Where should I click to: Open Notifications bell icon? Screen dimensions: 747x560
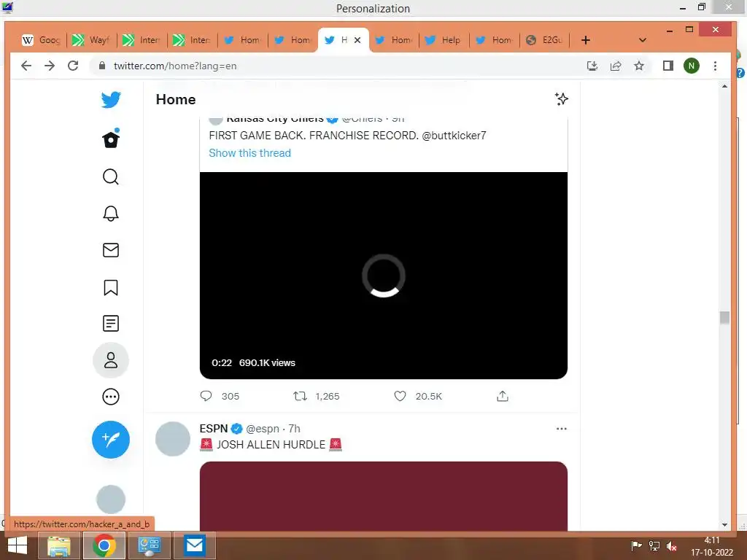[x=111, y=214]
